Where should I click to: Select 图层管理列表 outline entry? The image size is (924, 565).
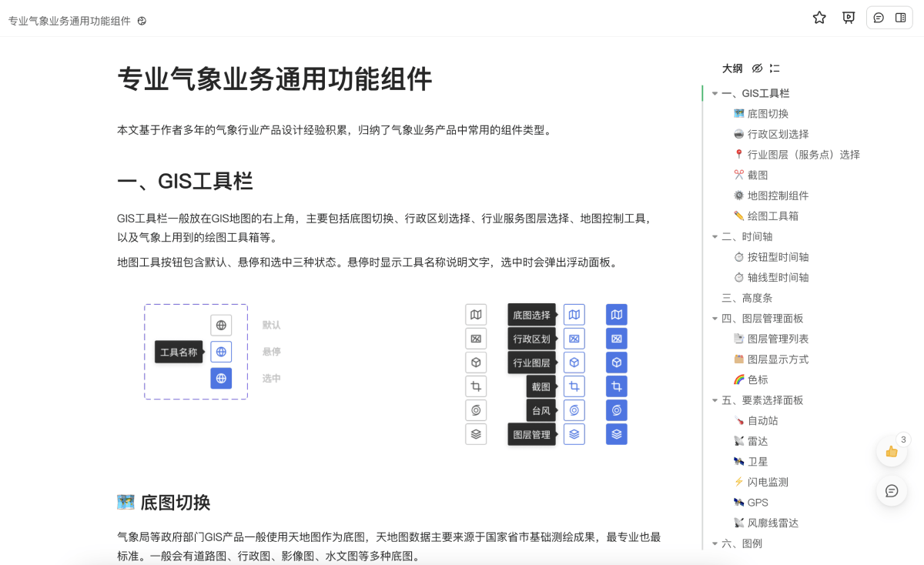[771, 339]
